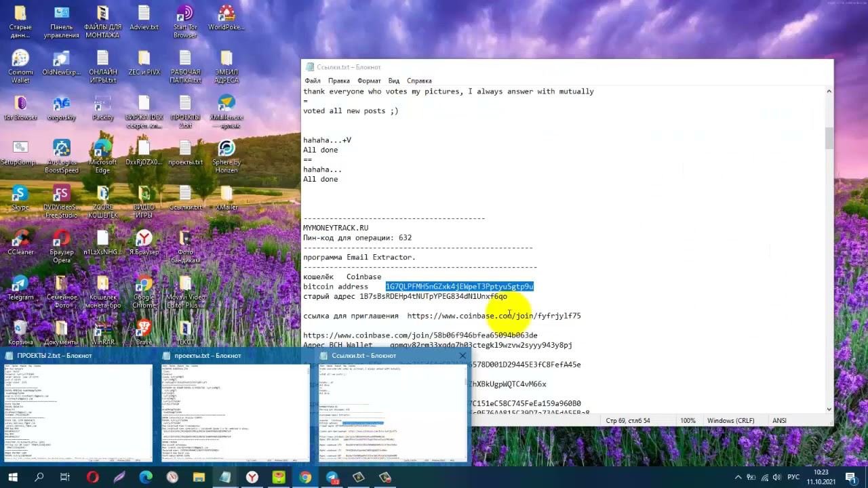This screenshot has height=488, width=868.
Task: Open Microsoft Edge from the taskbar
Action: 146,477
